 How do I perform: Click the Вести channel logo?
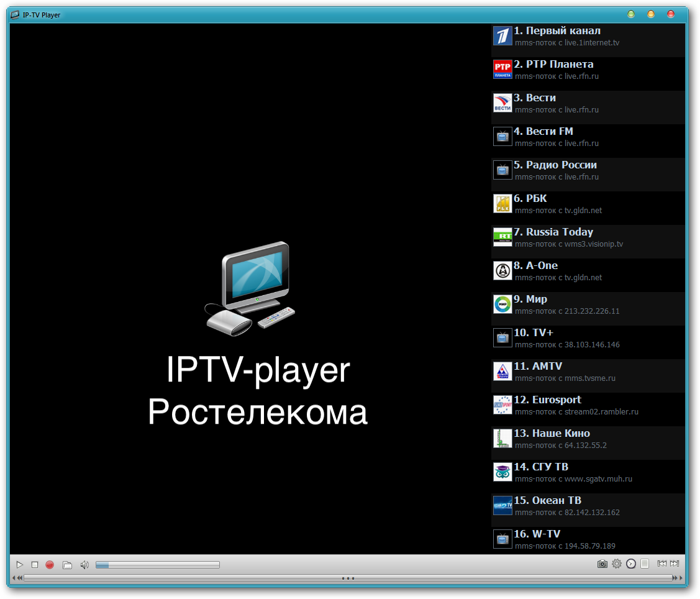502,103
